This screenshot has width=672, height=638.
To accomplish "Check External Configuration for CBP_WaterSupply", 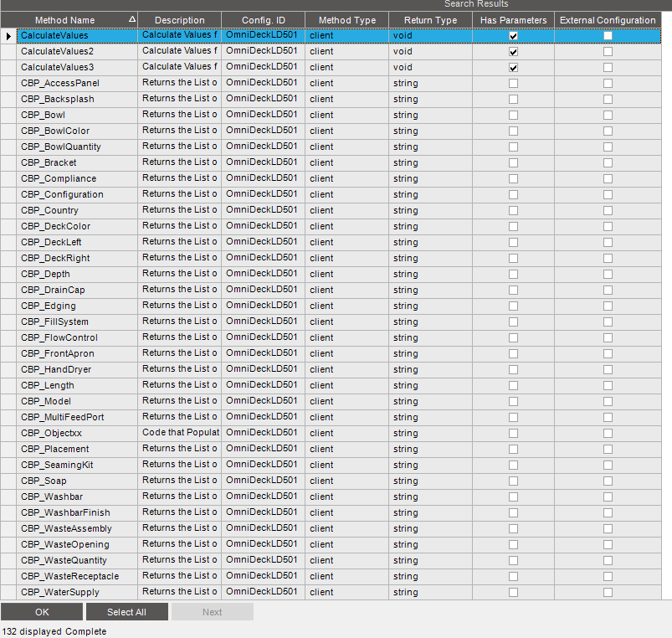I will [x=608, y=592].
